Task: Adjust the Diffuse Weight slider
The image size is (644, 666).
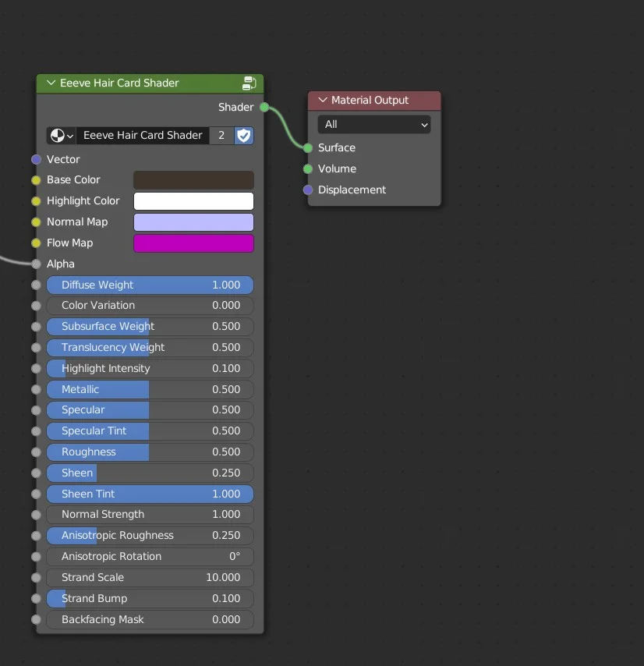Action: [x=150, y=285]
